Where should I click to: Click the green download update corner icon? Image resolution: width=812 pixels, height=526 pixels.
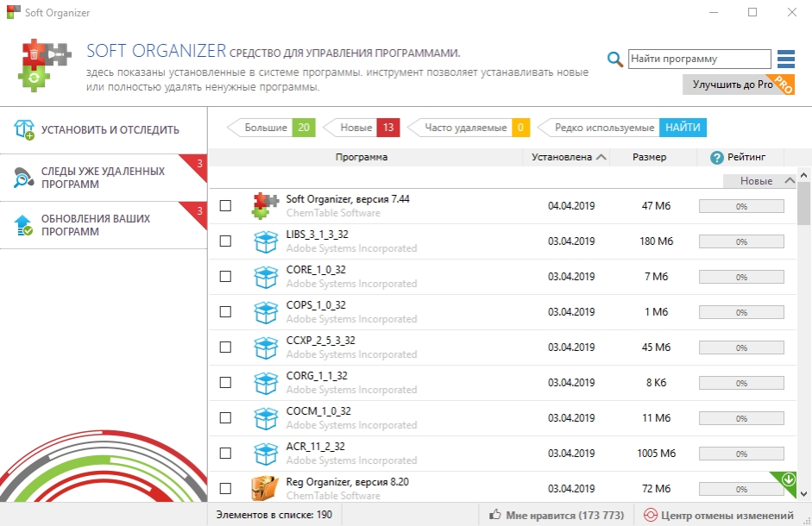pos(788,479)
